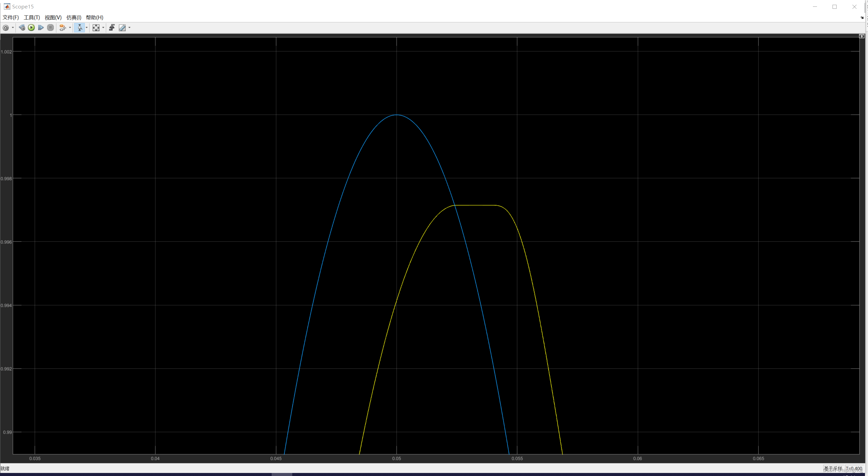868x476 pixels.
Task: Click the x-axis label 0.05
Action: point(396,459)
